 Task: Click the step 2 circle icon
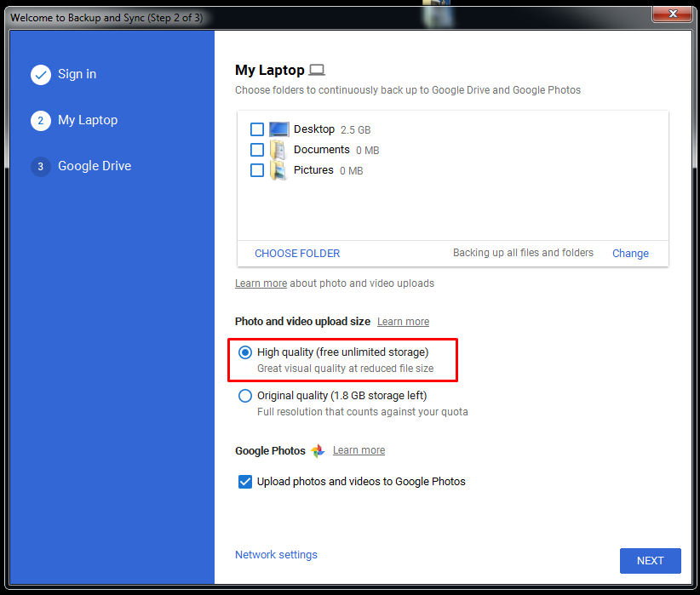(x=41, y=121)
